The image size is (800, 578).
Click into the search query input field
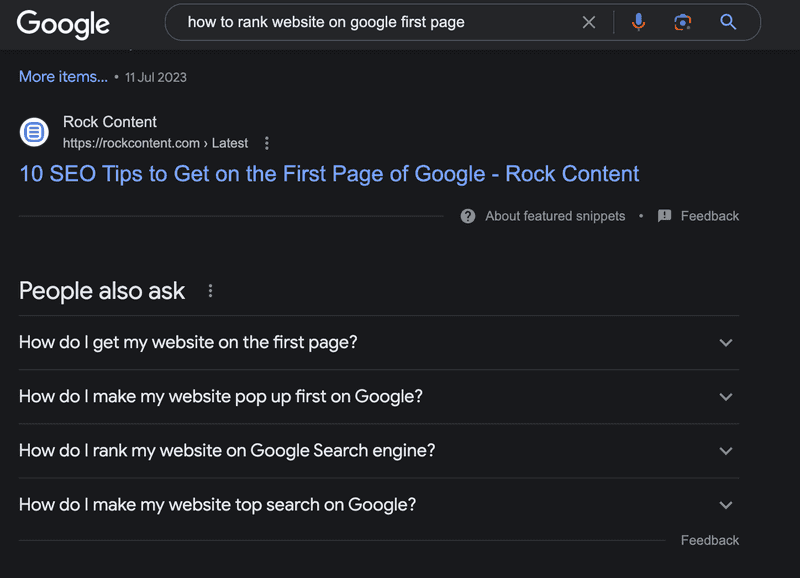[378, 22]
